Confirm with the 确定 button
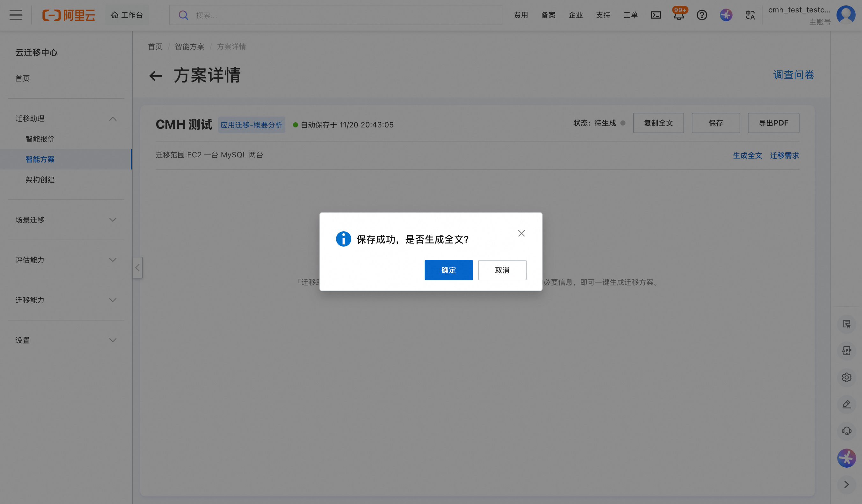862x504 pixels. 449,270
